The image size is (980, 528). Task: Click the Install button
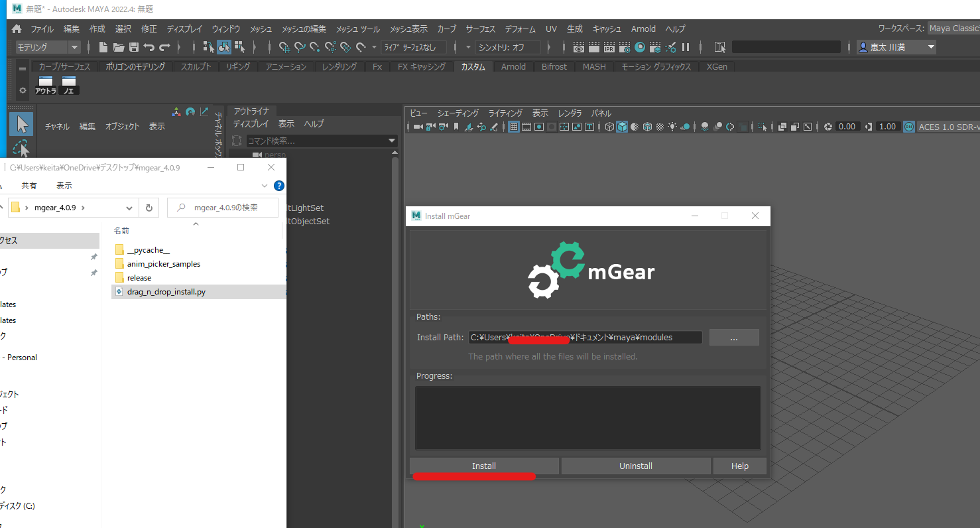pos(484,466)
